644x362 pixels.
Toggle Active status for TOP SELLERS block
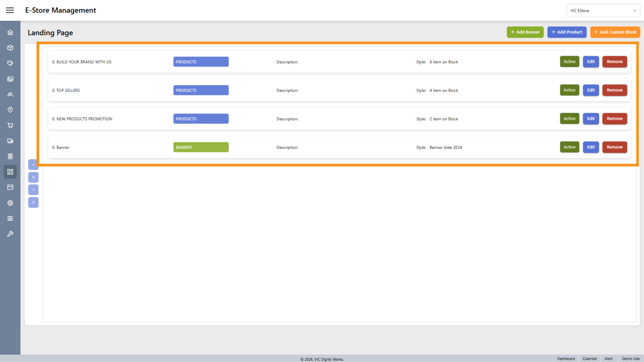pos(569,90)
